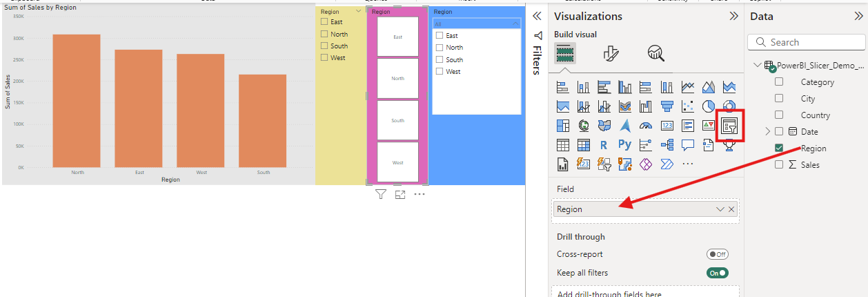Expand the Date field hierarchy
The image size is (868, 297).
[767, 132]
